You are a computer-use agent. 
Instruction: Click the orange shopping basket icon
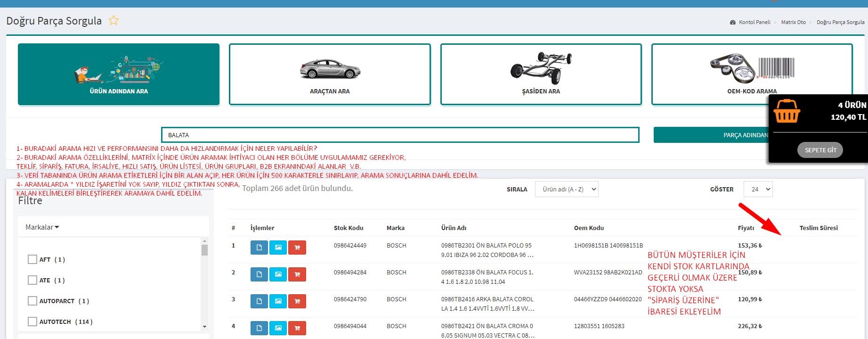point(787,111)
